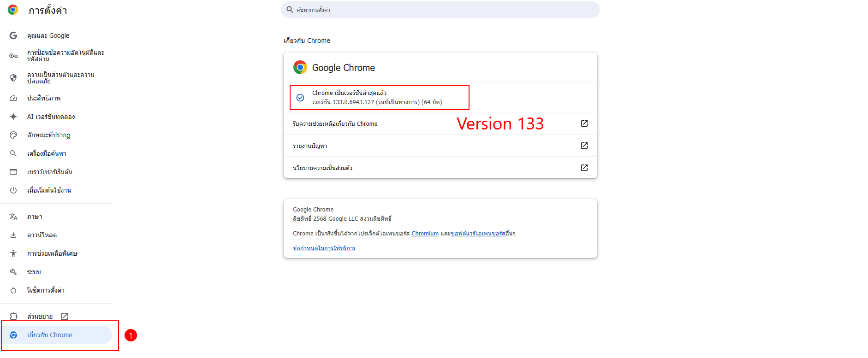The height and width of the screenshot is (358, 868).
Task: Click the Google G icon in sidebar
Action: [13, 35]
